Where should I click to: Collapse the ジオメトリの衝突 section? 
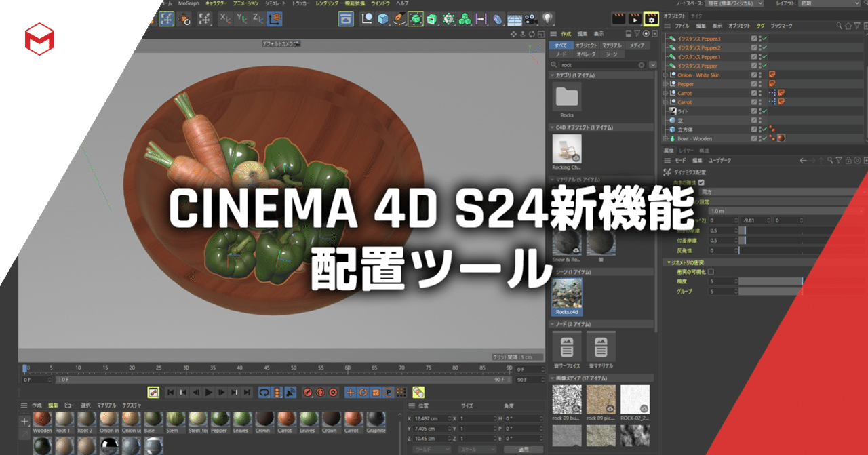668,262
